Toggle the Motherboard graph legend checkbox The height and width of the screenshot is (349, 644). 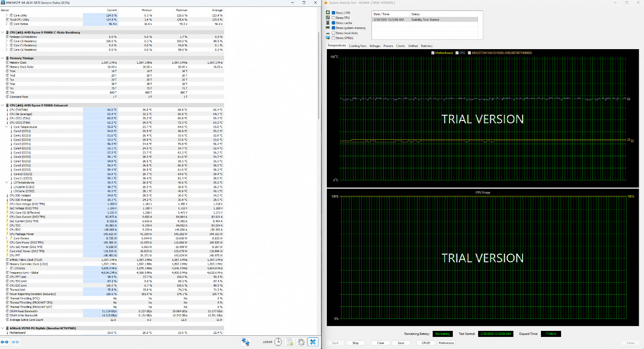pyautogui.click(x=433, y=53)
